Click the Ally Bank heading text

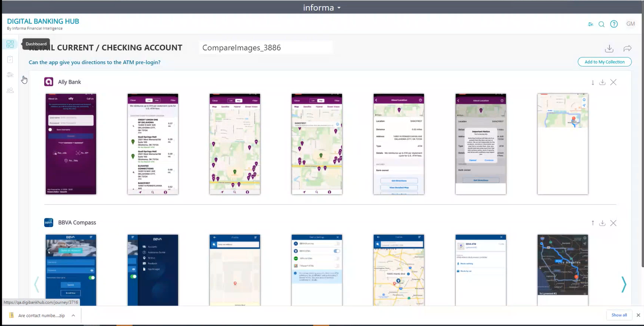click(x=69, y=82)
